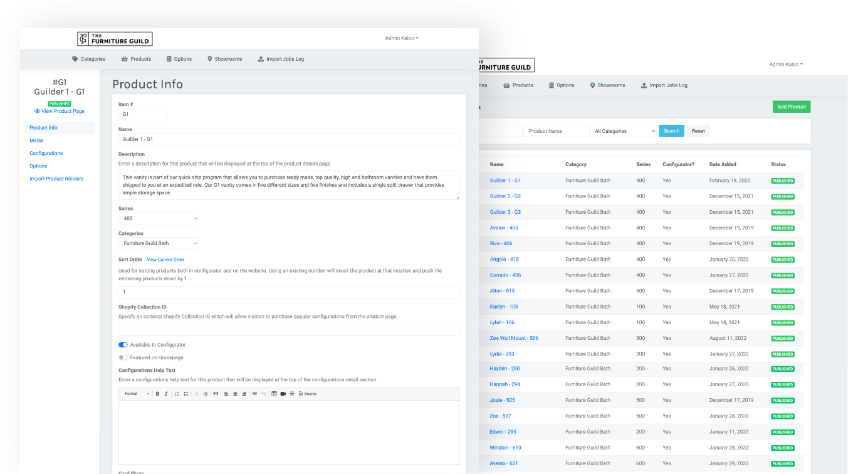The image size is (868, 474).
Task: Select Import Product Renders in sidebar
Action: pyautogui.click(x=56, y=179)
